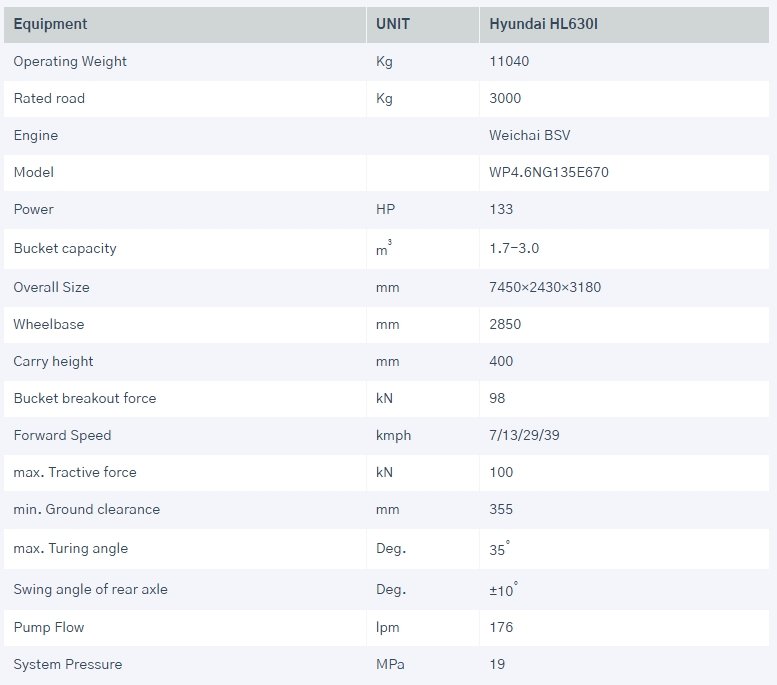Click the HP unit in Power row
Screen dimensions: 777x685
[x=385, y=209]
